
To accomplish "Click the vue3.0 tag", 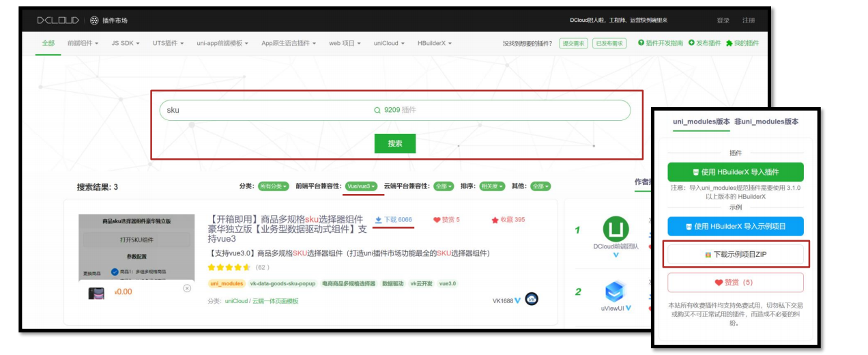I will (x=448, y=283).
